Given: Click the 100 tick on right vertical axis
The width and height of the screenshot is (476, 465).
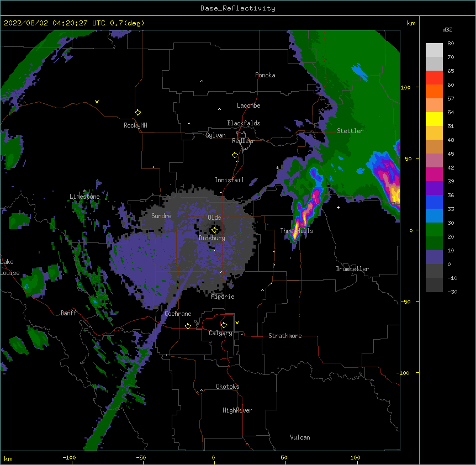Looking at the screenshot, I should pyautogui.click(x=405, y=87).
